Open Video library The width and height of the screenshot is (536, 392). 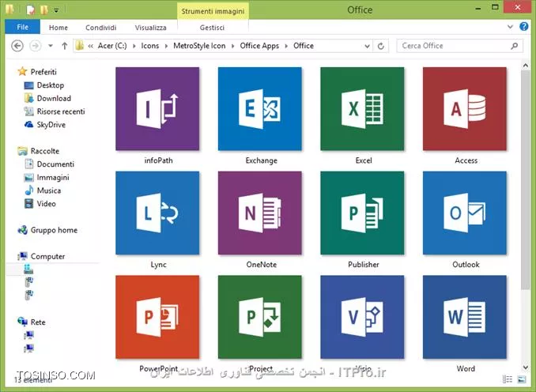(46, 204)
